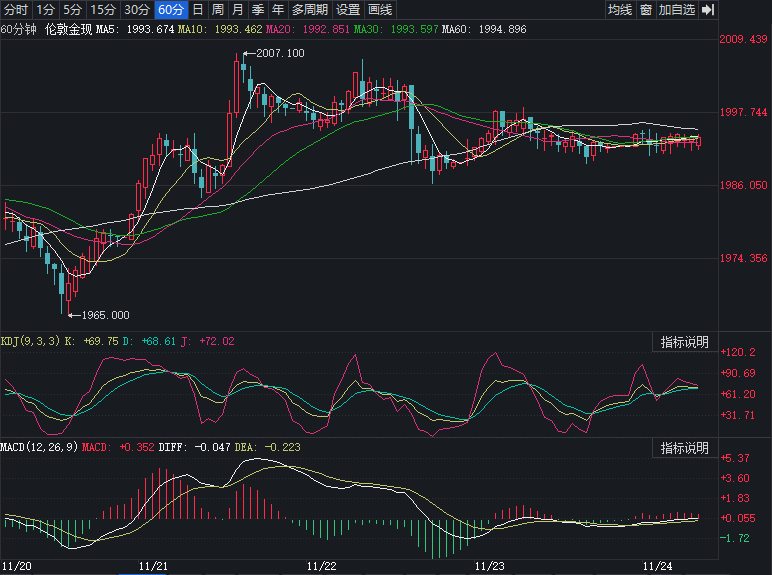Switch to the 月 monthly chart

coord(237,10)
